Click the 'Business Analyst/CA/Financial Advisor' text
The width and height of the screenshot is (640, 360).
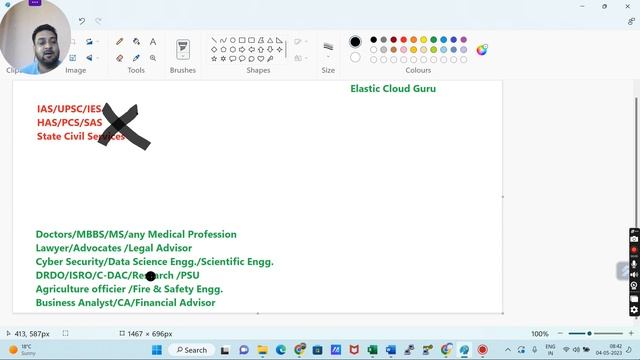click(126, 303)
